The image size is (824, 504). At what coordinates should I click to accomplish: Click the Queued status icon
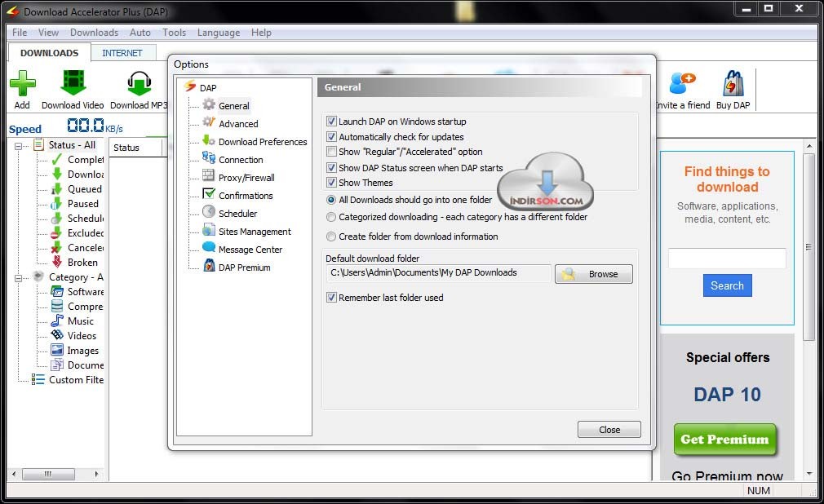pyautogui.click(x=57, y=188)
